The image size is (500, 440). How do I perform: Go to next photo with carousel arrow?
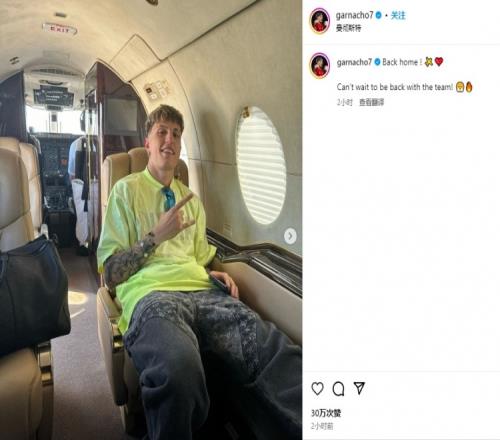(x=290, y=236)
